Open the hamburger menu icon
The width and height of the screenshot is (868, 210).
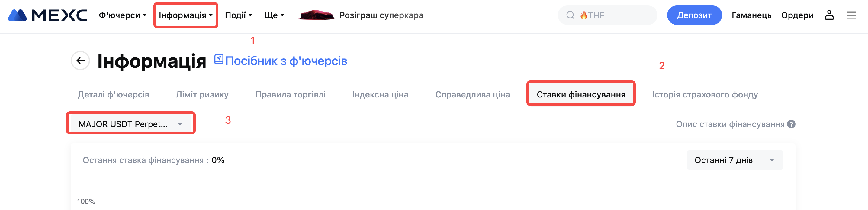[x=851, y=15]
